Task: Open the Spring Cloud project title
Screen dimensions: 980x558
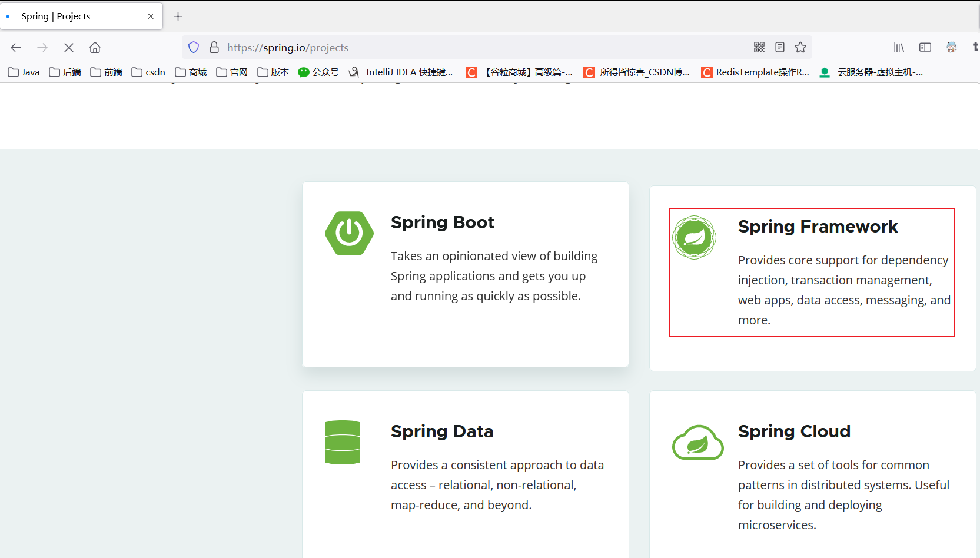Action: pyautogui.click(x=794, y=431)
